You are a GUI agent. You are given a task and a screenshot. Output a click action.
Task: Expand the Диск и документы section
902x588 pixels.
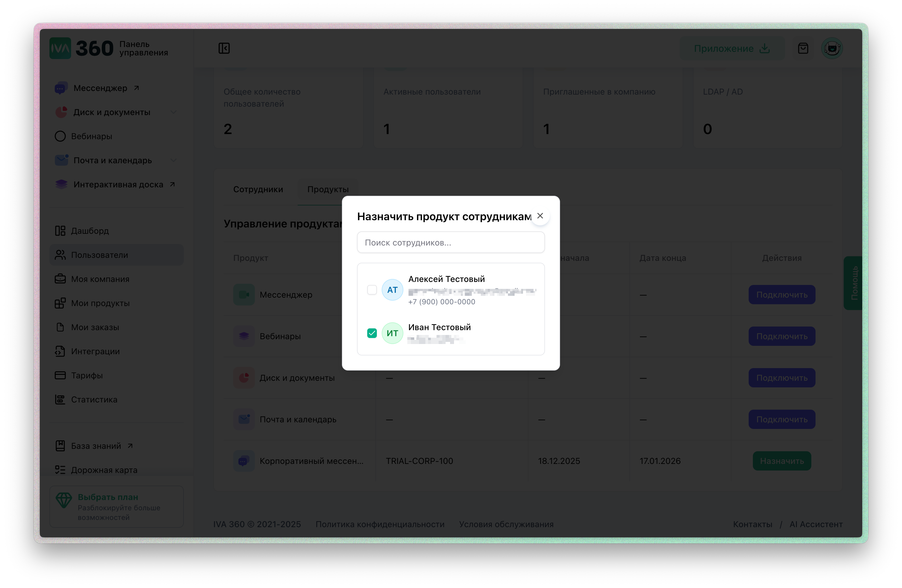(x=174, y=112)
